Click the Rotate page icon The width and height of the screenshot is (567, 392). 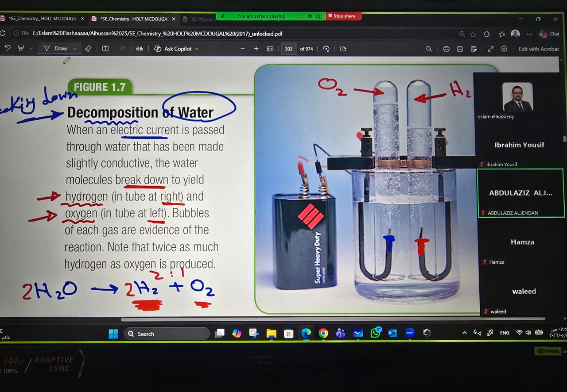(326, 49)
